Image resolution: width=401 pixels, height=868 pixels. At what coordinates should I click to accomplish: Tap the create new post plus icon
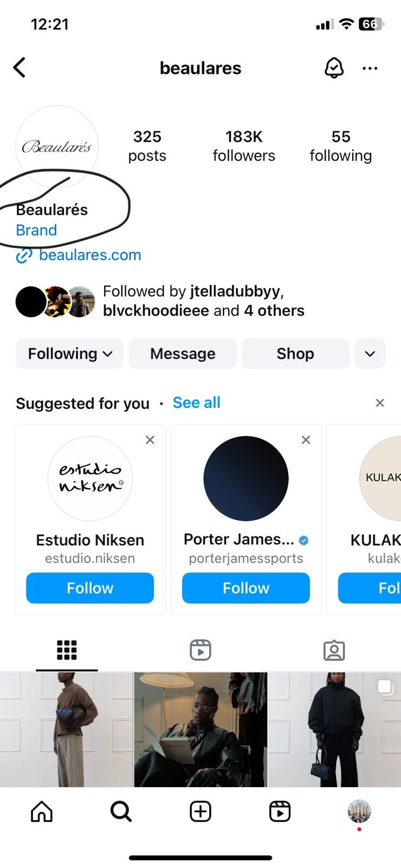[x=200, y=812]
